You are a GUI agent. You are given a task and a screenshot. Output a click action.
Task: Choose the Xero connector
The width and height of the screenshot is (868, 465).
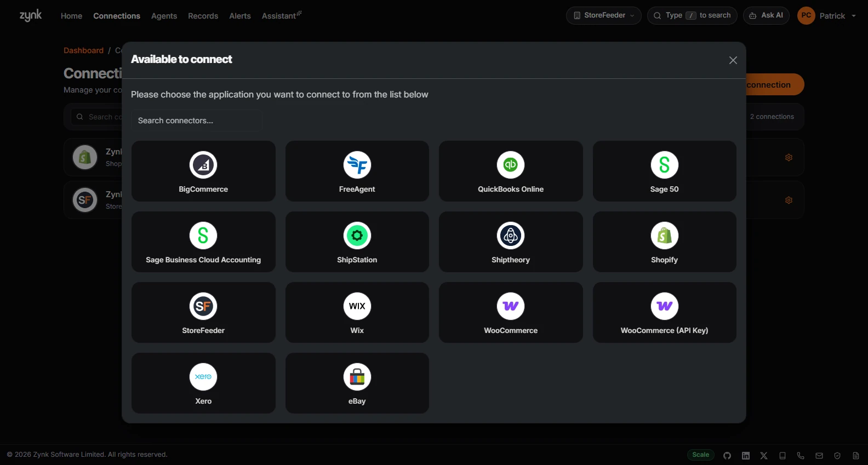click(x=203, y=383)
